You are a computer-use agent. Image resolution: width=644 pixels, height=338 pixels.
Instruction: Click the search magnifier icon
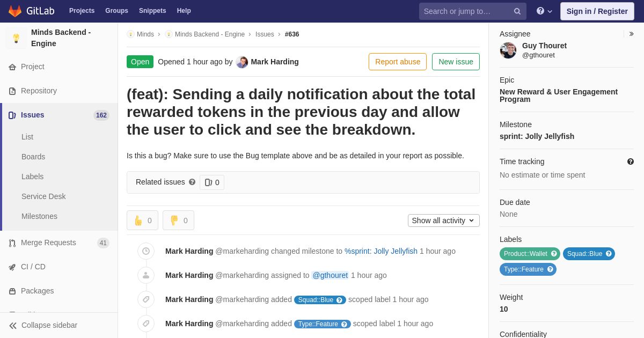517,11
